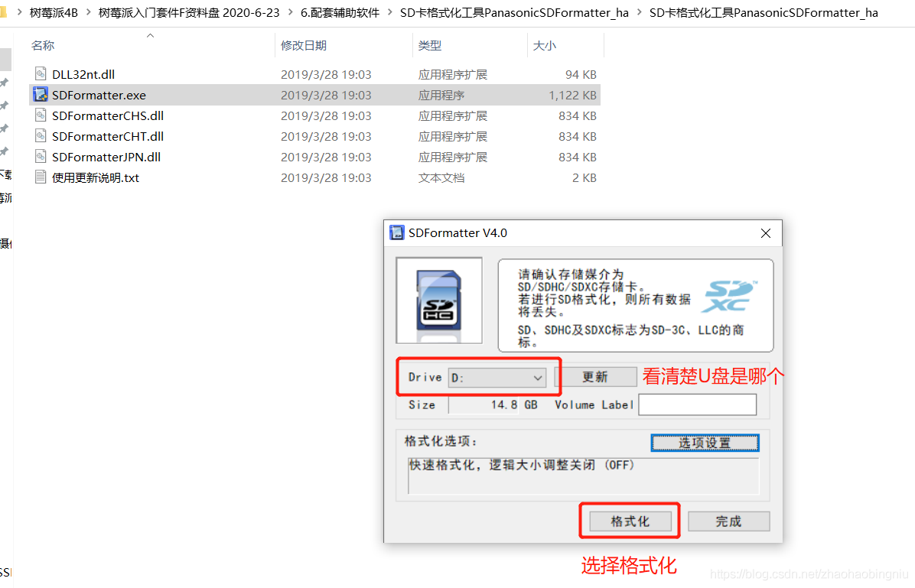Screen dimensions: 915x588
Task: Select the SDFormatterJPN.dll file name
Action: [x=106, y=157]
